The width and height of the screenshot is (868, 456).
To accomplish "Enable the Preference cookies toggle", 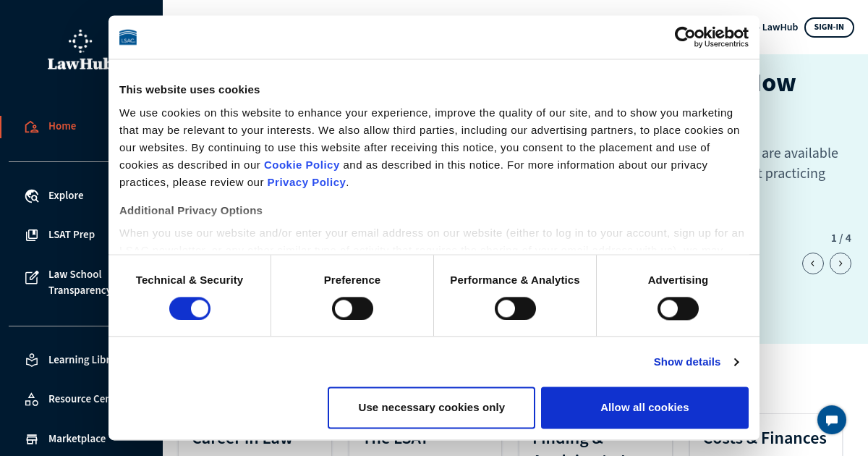I will [x=352, y=308].
